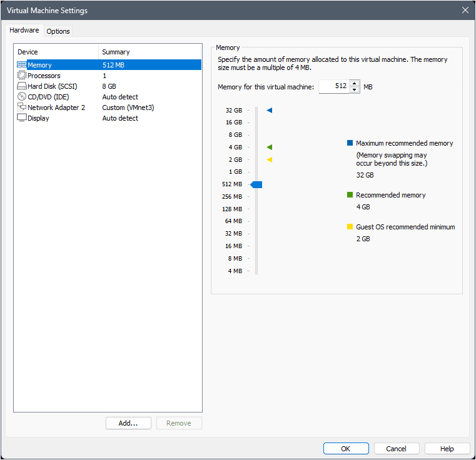Click the green recommended memory marker

click(x=269, y=147)
